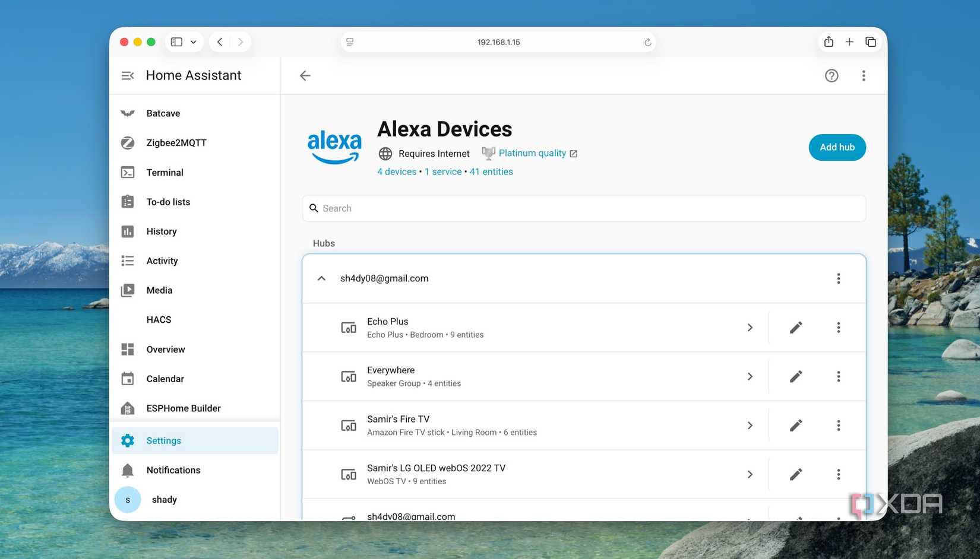Screen dimensions: 980x559
Task: Click the Calendar sidebar icon
Action: point(128,379)
